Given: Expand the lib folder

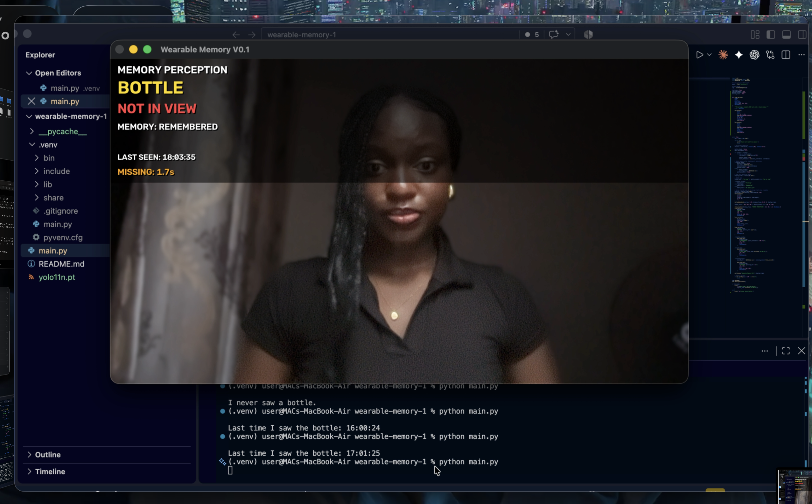Looking at the screenshot, I should pyautogui.click(x=47, y=184).
